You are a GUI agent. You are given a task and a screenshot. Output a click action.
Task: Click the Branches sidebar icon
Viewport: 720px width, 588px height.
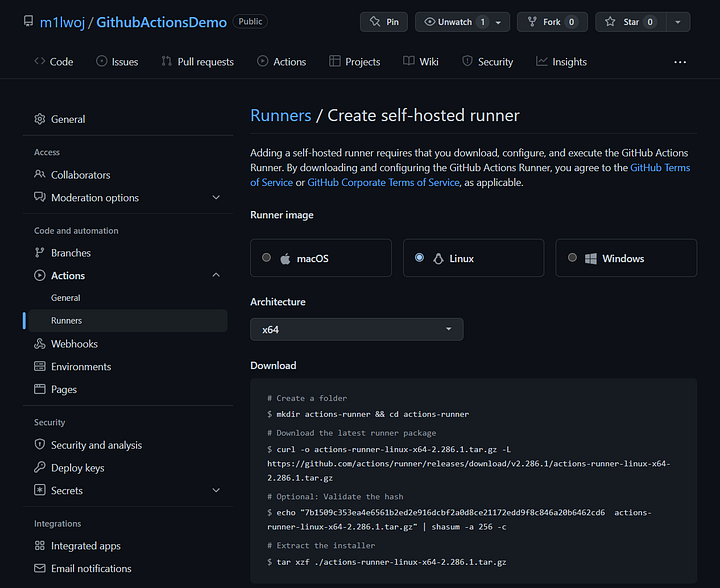point(40,252)
